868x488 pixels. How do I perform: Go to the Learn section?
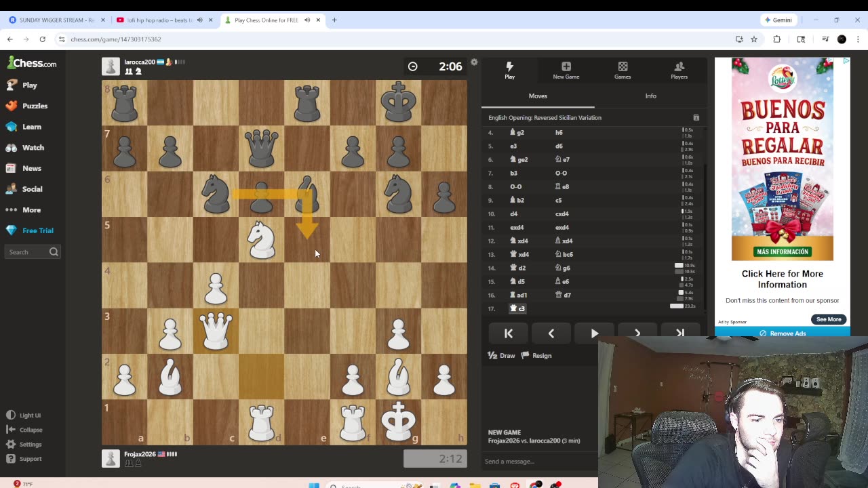(24, 127)
